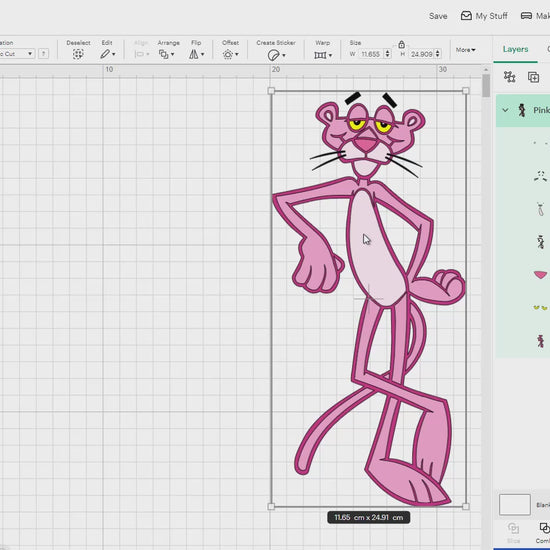This screenshot has height=550, width=550.
Task: Click the selection box's bottom-left corner handle
Action: [x=271, y=506]
